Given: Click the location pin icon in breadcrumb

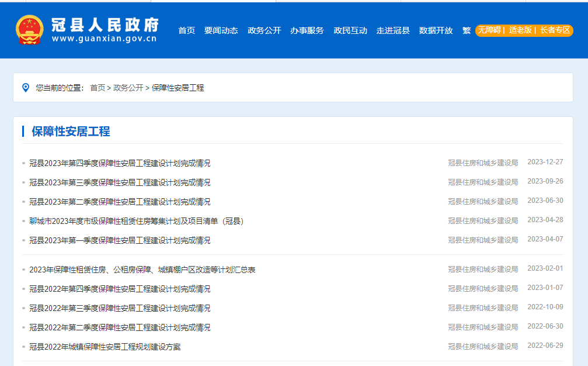Looking at the screenshot, I should 26,88.
